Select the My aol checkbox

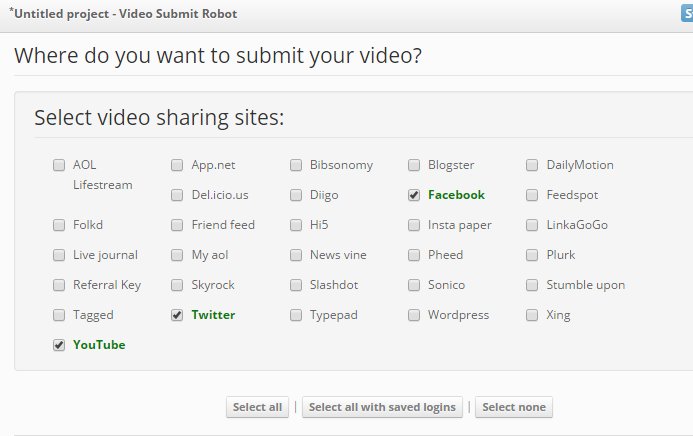[x=177, y=255]
